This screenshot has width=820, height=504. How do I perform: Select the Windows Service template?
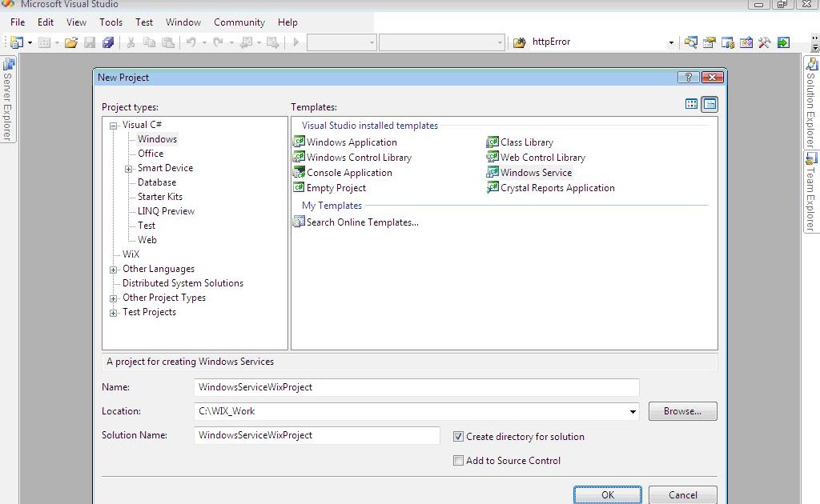point(535,172)
